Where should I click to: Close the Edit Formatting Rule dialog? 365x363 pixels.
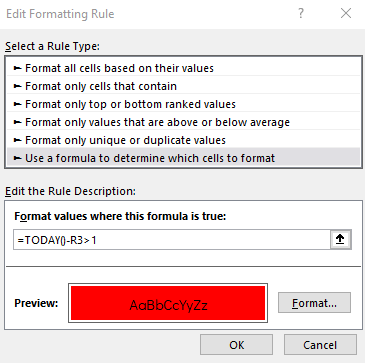(x=346, y=14)
